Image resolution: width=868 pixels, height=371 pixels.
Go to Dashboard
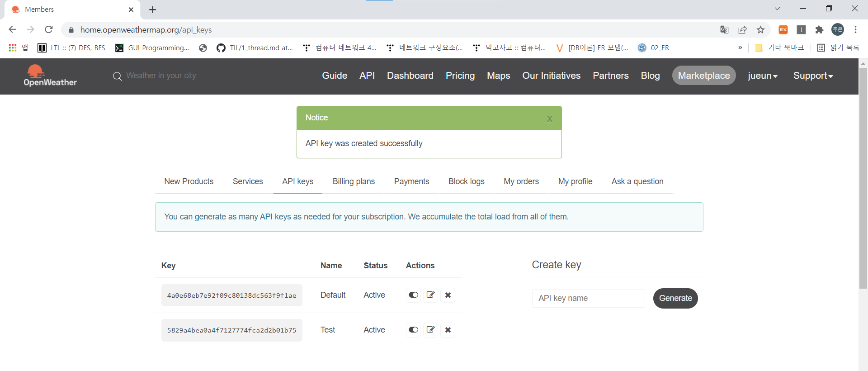(410, 76)
